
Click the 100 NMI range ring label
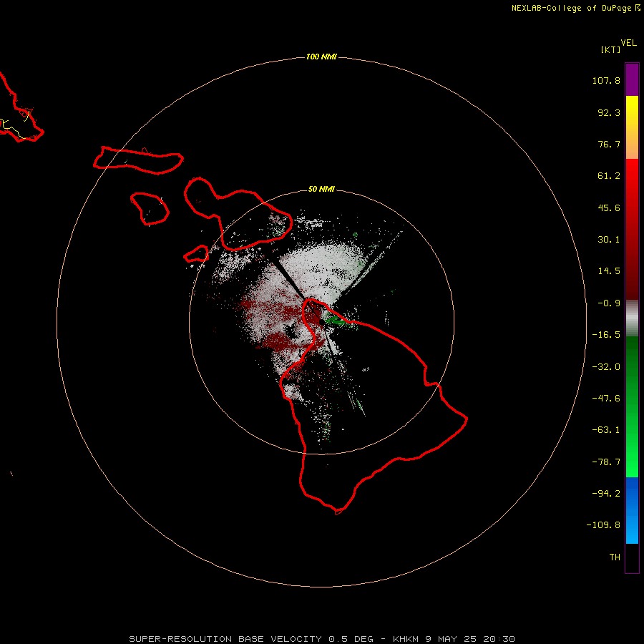click(x=321, y=57)
